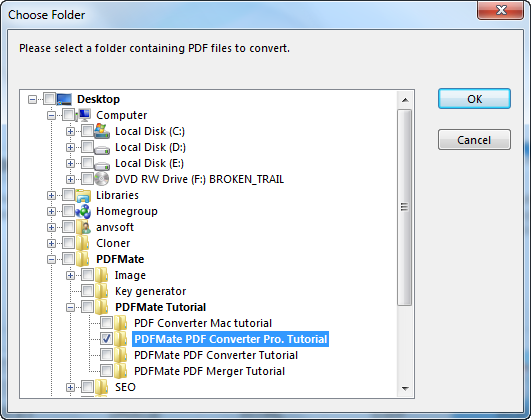Image resolution: width=531 pixels, height=420 pixels.
Task: Click the PDF Converter Mac tutorial folder icon
Action: tap(121, 323)
